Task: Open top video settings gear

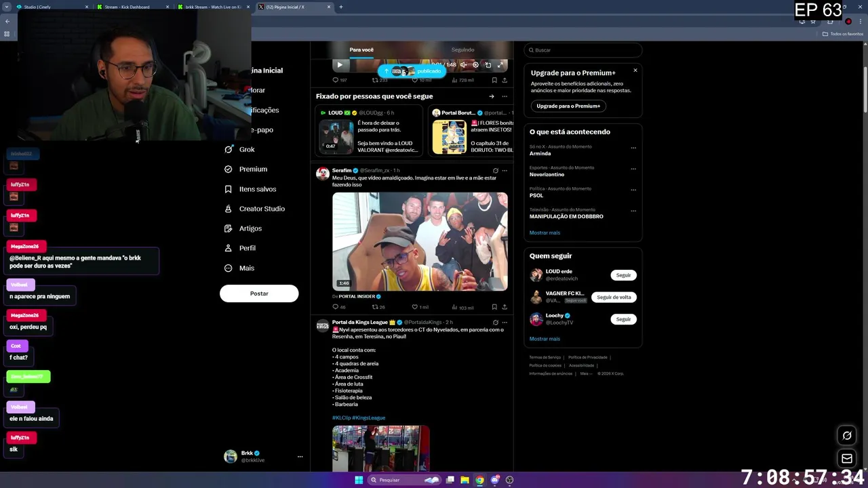Action: [x=475, y=65]
